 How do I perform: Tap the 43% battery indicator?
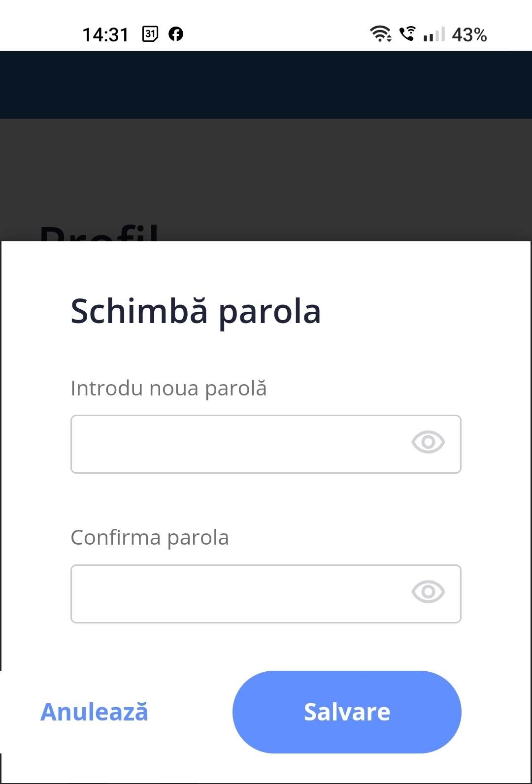pos(469,34)
